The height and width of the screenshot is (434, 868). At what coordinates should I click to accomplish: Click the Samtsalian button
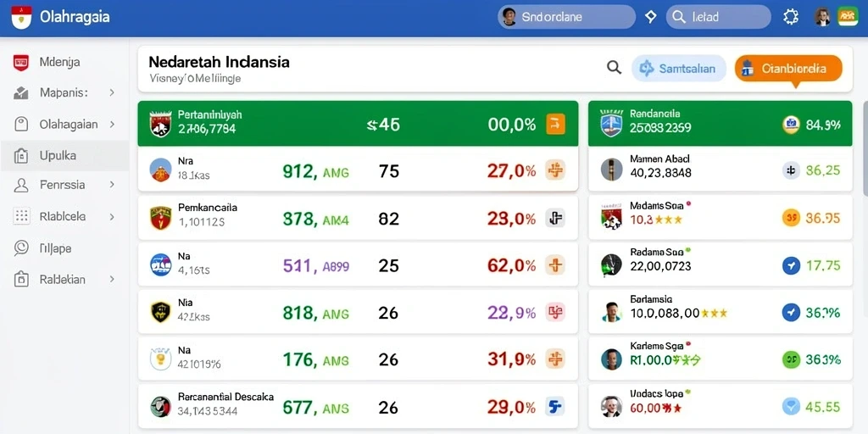tap(679, 69)
